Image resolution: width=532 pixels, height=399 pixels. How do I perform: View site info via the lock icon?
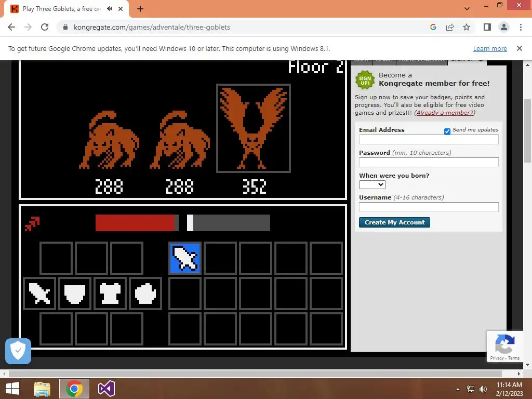click(x=65, y=27)
